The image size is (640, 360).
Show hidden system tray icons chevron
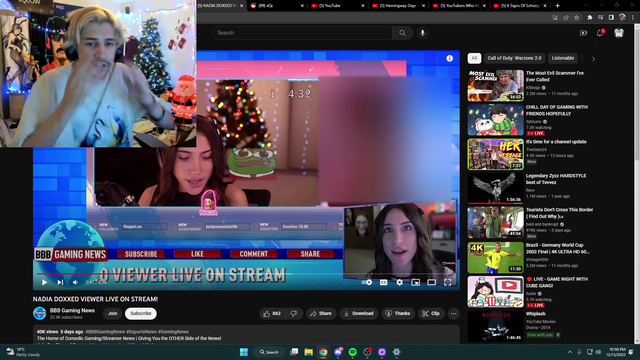click(x=570, y=352)
